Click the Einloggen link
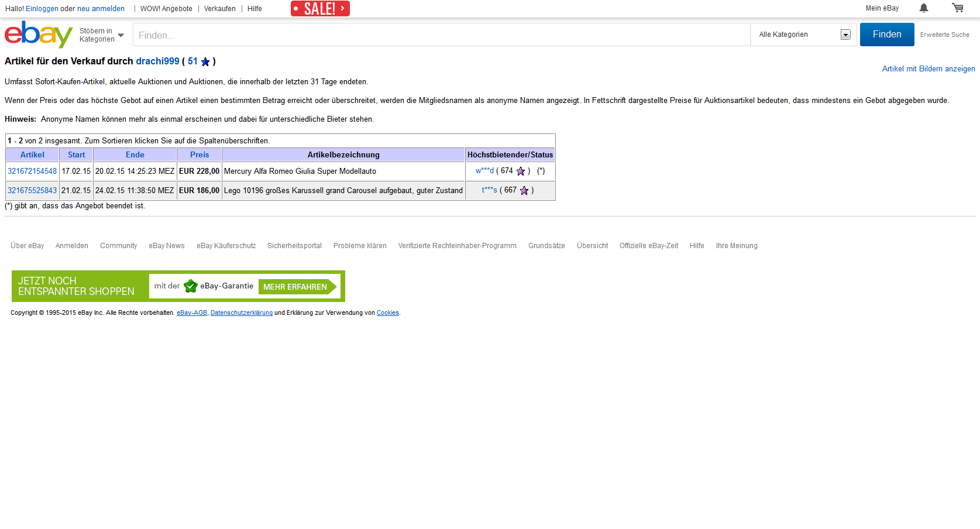Image resolution: width=980 pixels, height=529 pixels. tap(42, 9)
